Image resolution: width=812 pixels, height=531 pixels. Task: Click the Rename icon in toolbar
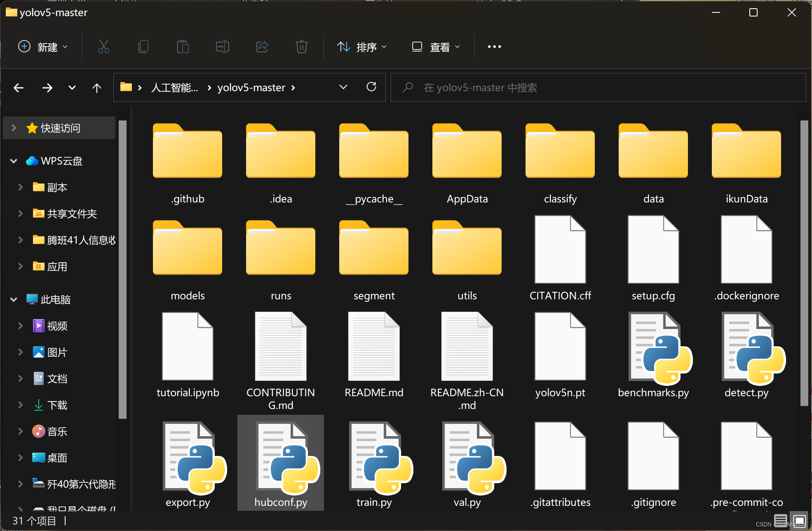tap(222, 47)
